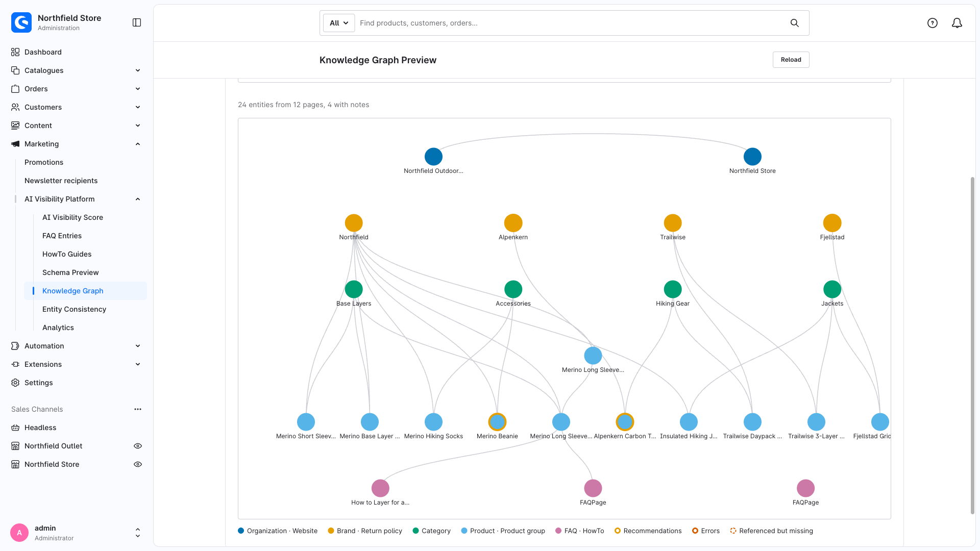Click the Settings gear icon
This screenshot has width=980, height=551.
pos(15,383)
